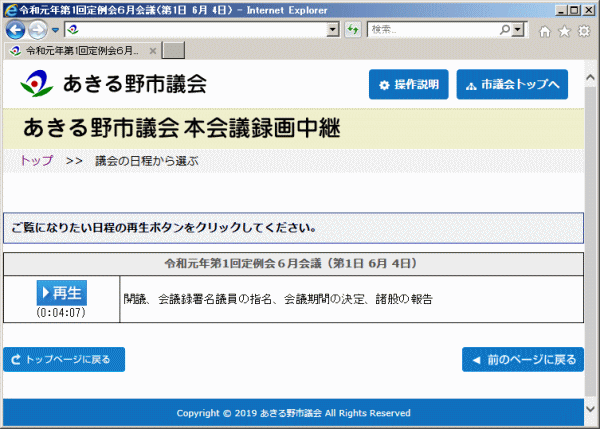Open Favorites star icon
600x429 pixels.
564,31
